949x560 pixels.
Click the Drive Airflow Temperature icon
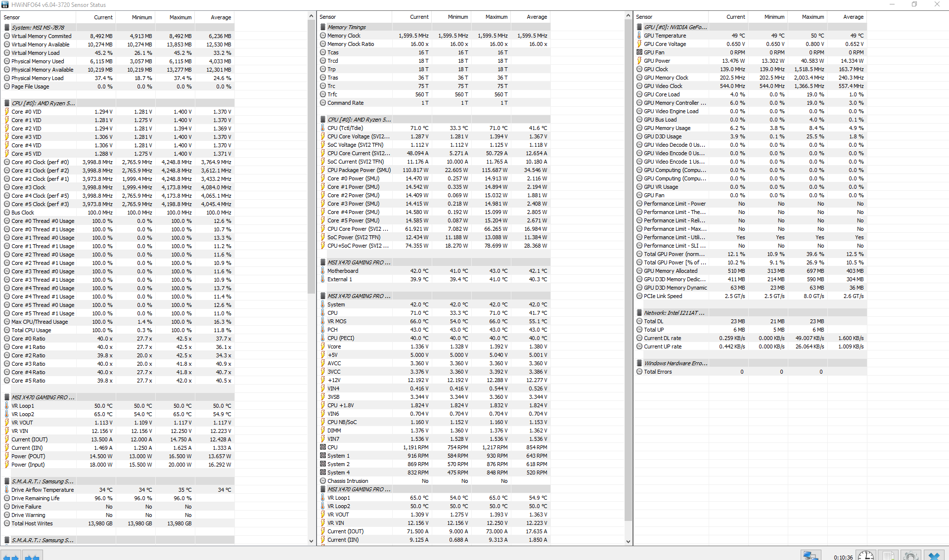[7, 490]
